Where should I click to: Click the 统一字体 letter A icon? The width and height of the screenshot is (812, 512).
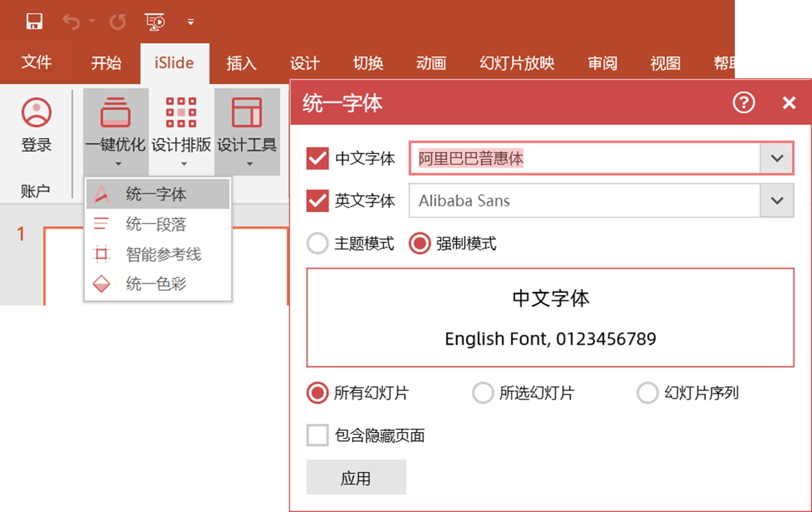(101, 194)
